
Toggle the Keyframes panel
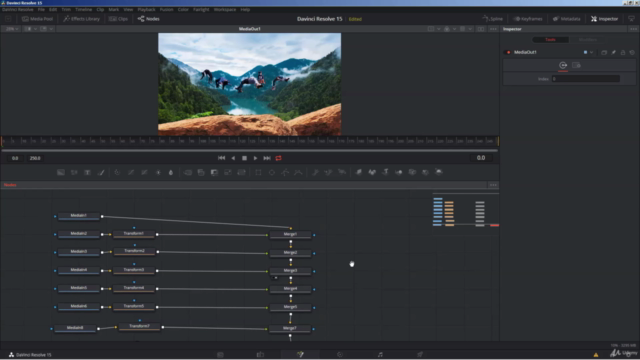(528, 19)
